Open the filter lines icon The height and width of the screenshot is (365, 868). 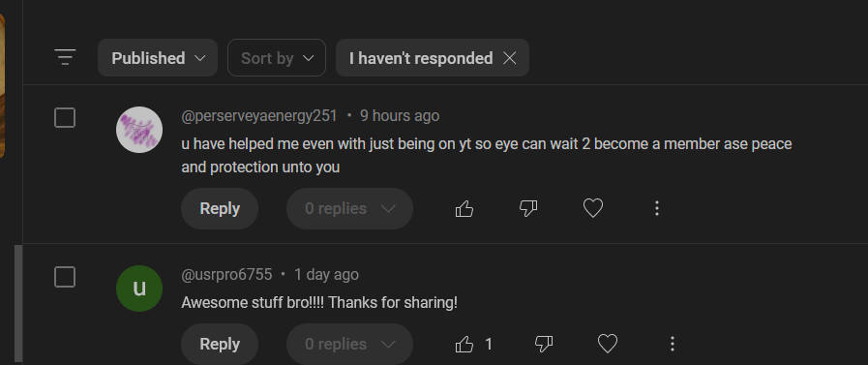point(66,57)
